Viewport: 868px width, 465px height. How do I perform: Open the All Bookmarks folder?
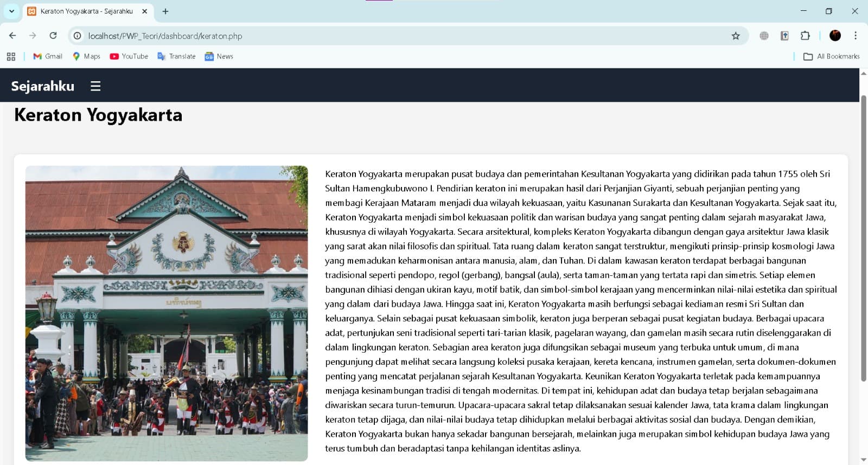point(832,56)
